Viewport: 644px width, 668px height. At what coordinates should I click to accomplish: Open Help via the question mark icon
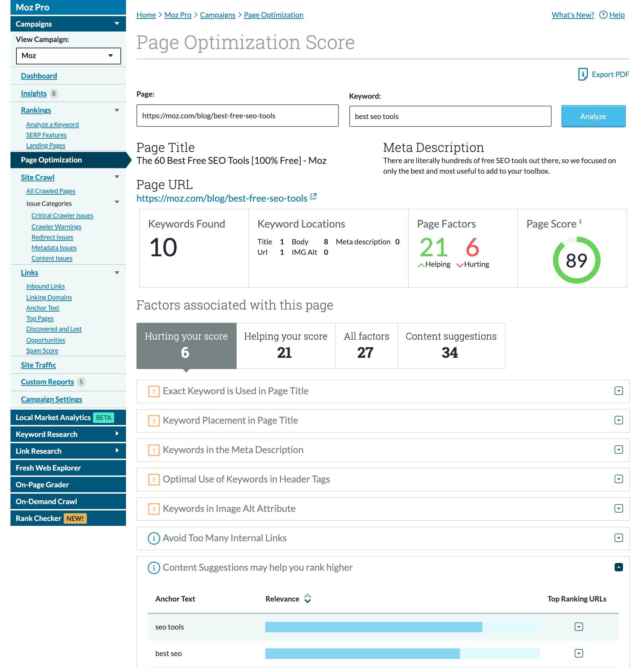pyautogui.click(x=603, y=15)
